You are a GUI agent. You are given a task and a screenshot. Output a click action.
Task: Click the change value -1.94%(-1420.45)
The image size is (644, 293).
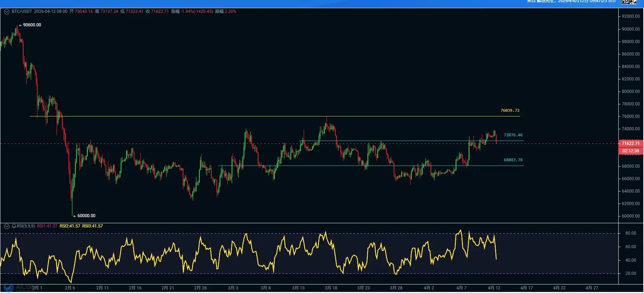(197, 11)
